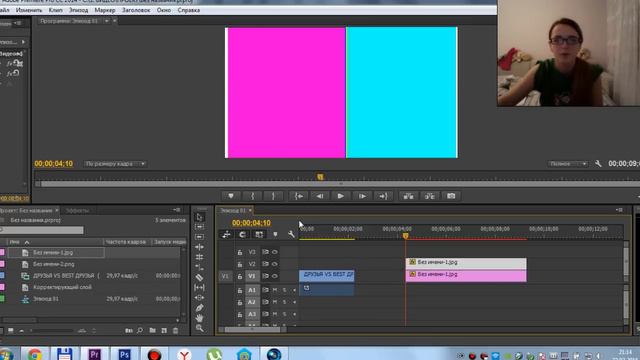Select the Hand tool
This screenshot has height=360, width=640.
pyautogui.click(x=199, y=318)
